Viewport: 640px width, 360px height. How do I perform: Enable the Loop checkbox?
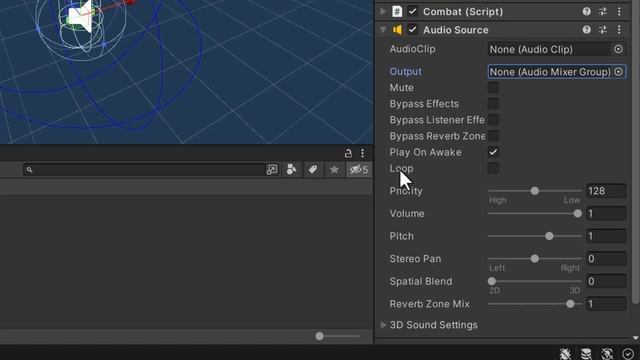pos(493,168)
